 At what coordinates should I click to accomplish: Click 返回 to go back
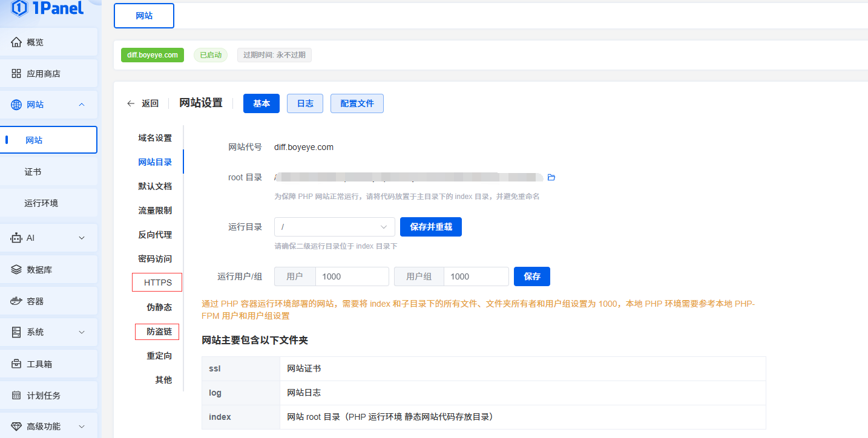click(x=150, y=103)
